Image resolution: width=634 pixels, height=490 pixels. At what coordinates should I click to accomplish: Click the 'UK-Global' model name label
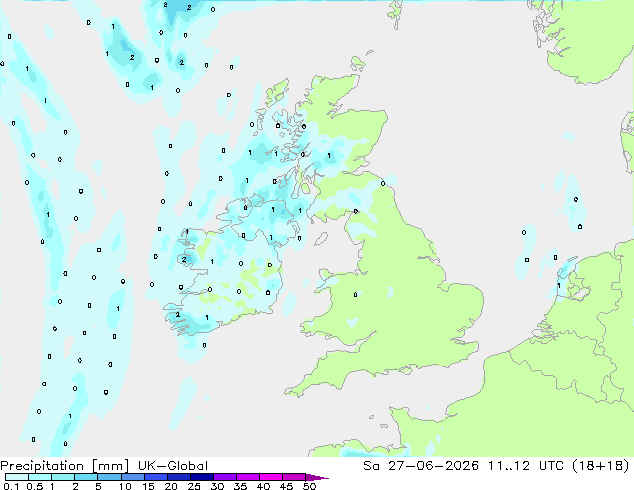[173, 466]
